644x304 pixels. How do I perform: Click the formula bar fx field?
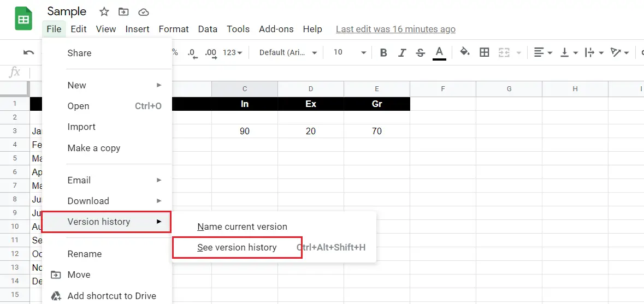pyautogui.click(x=337, y=73)
